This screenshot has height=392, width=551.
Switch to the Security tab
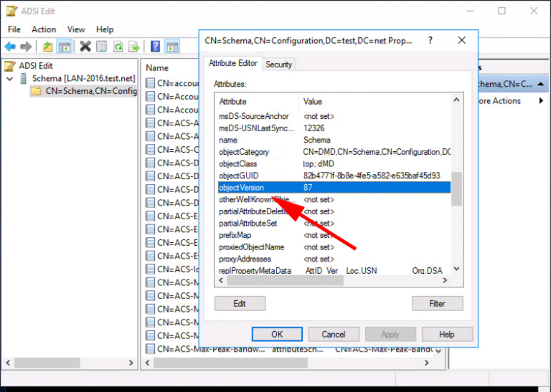(278, 64)
